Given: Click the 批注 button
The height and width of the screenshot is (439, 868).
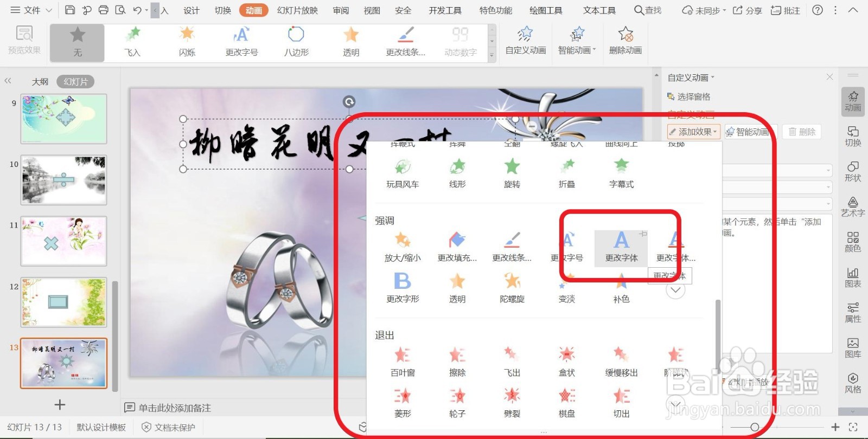Looking at the screenshot, I should pyautogui.click(x=786, y=10).
